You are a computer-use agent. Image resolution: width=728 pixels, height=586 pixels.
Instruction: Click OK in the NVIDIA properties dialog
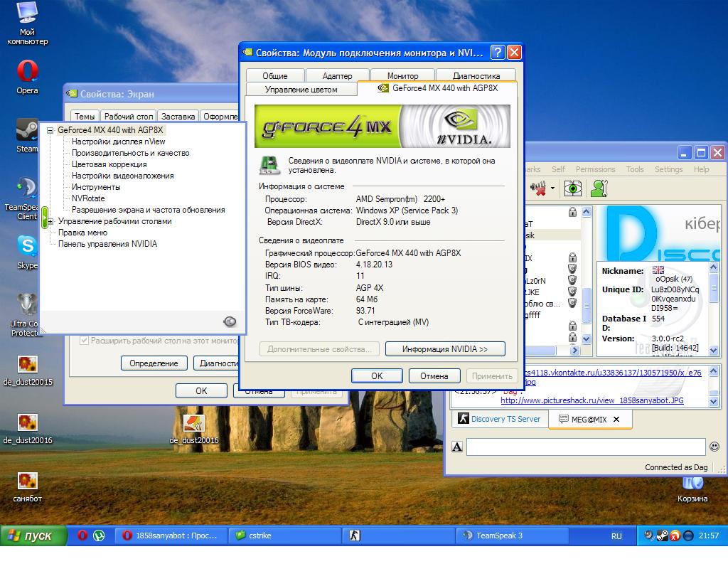[377, 375]
